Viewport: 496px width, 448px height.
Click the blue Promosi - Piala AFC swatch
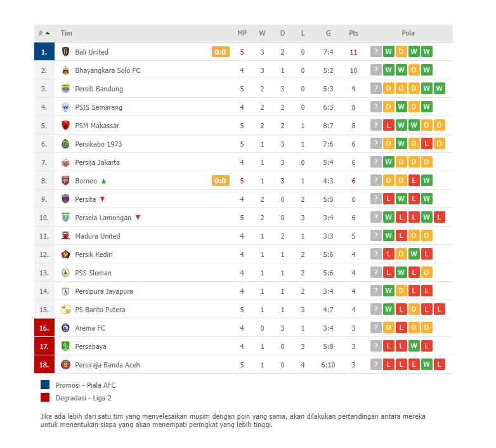[x=45, y=385]
